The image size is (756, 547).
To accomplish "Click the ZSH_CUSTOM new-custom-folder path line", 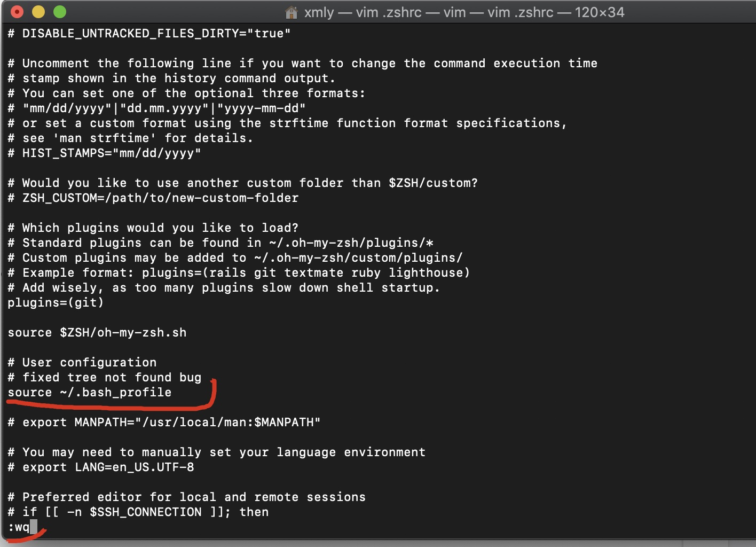I will tap(153, 198).
